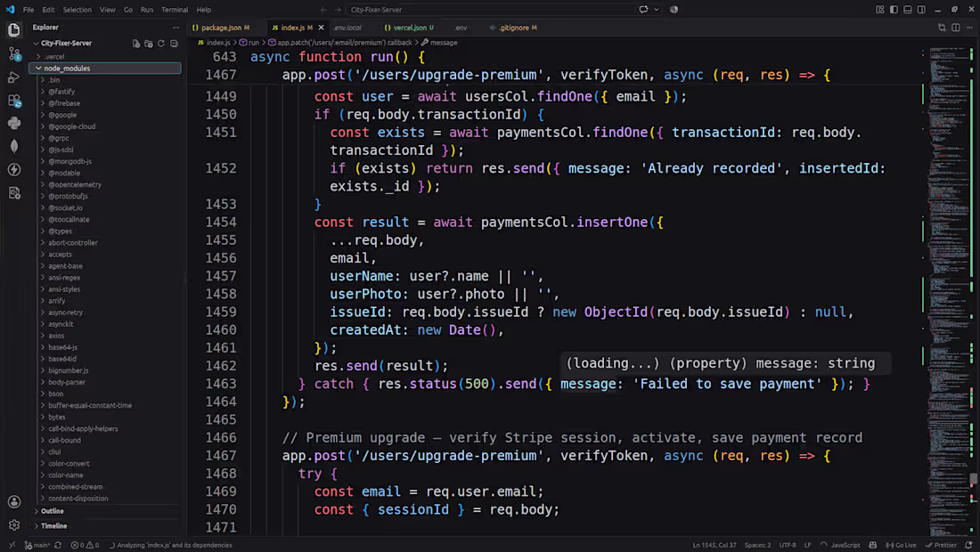Viewport: 980px width, 552px height.
Task: Open Prettier status in status bar
Action: tap(941, 545)
